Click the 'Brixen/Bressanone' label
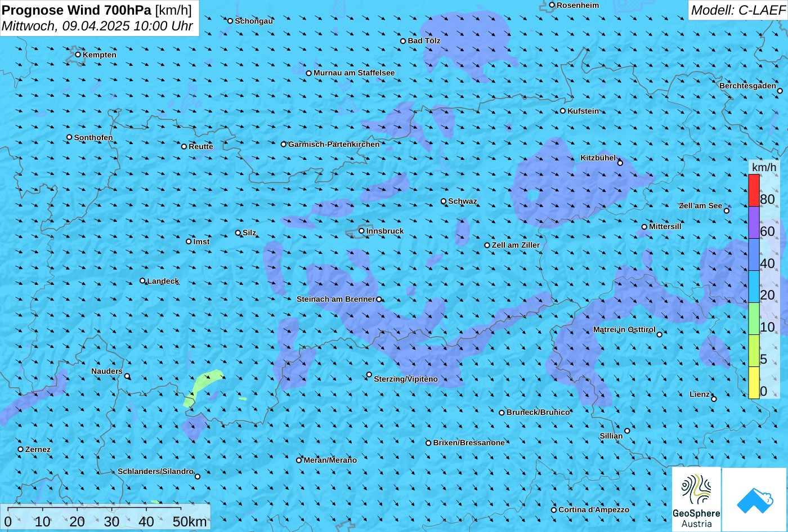The height and width of the screenshot is (532, 788). (x=469, y=443)
